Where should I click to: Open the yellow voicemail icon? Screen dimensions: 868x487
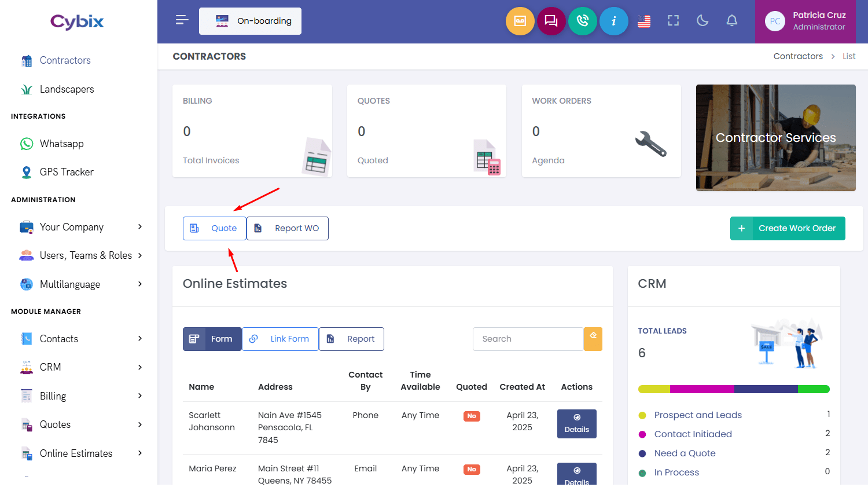tap(520, 21)
